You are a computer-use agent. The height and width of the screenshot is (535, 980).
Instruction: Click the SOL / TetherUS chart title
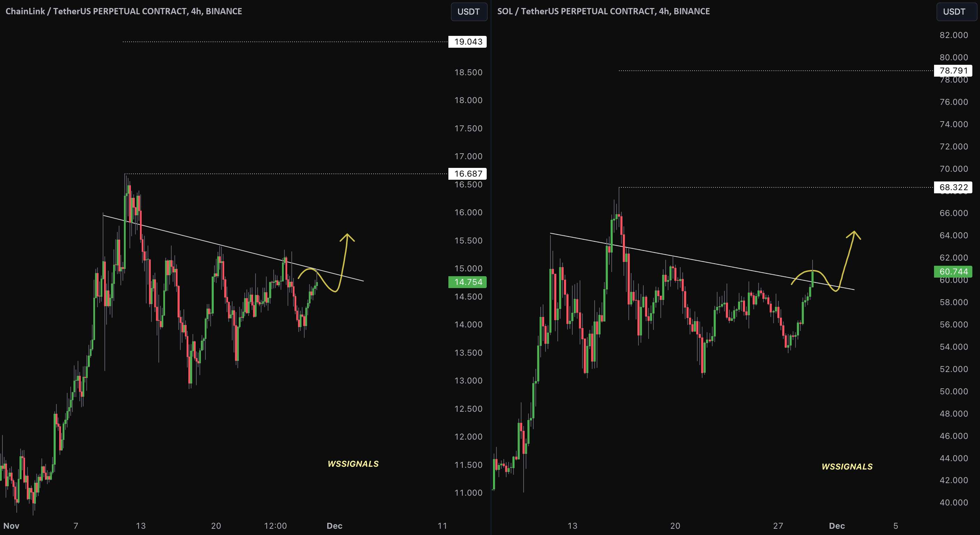point(603,11)
